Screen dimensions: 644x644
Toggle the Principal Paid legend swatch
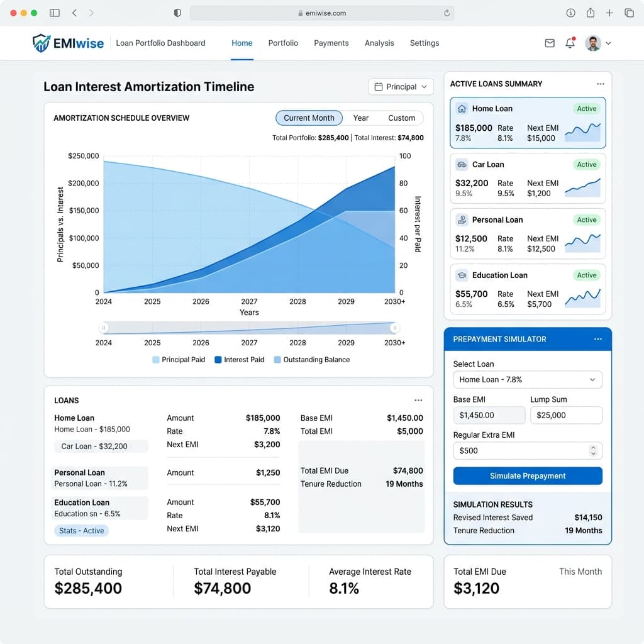pos(156,360)
